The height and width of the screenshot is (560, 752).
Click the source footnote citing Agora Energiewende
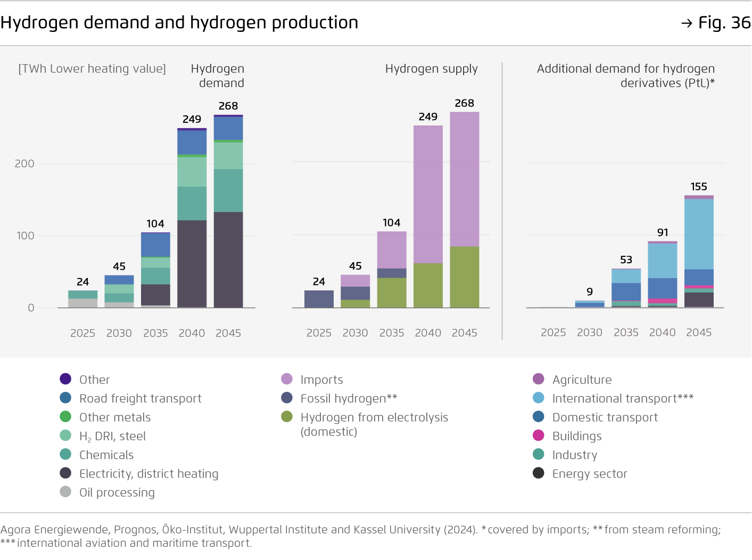(x=360, y=536)
